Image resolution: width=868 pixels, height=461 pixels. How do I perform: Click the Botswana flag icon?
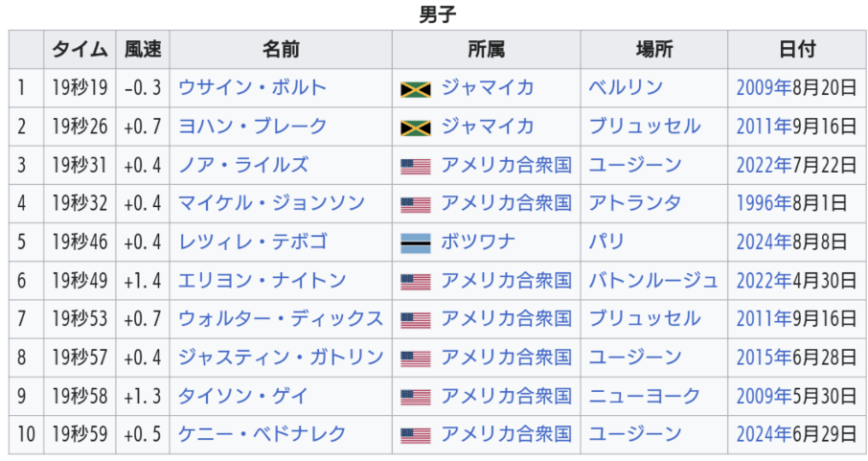click(x=415, y=242)
